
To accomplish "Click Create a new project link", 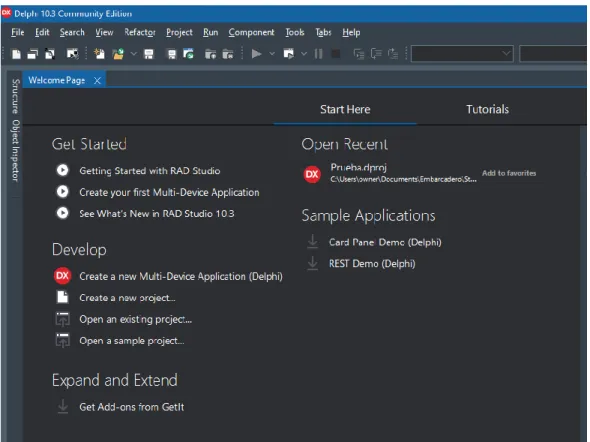I will click(x=127, y=298).
